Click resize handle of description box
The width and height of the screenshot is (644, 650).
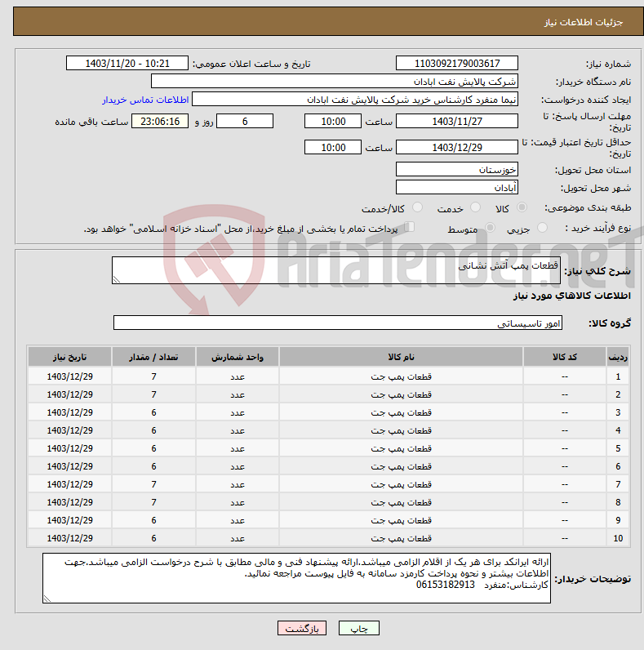[117, 279]
